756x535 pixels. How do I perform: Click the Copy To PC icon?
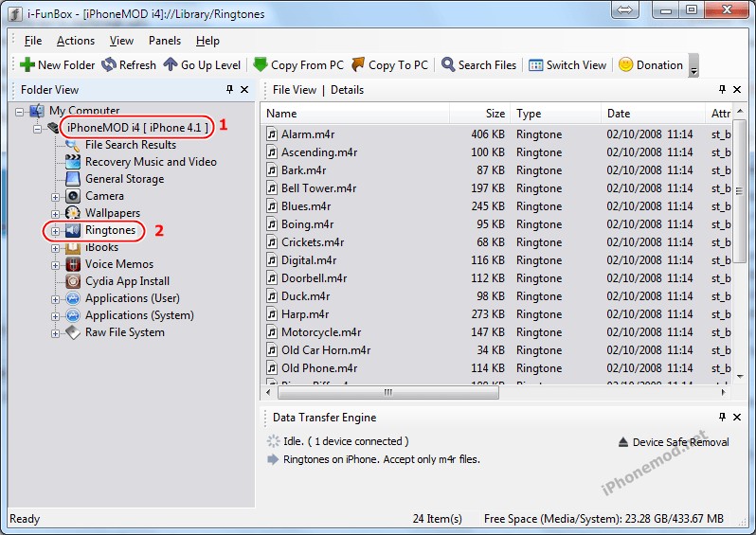coord(358,65)
